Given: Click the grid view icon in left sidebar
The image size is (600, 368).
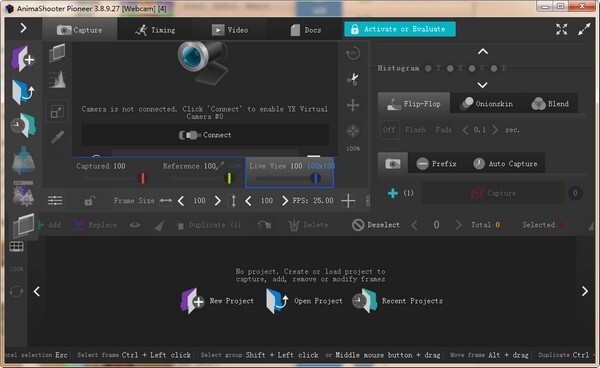Looking at the screenshot, I should (16, 247).
